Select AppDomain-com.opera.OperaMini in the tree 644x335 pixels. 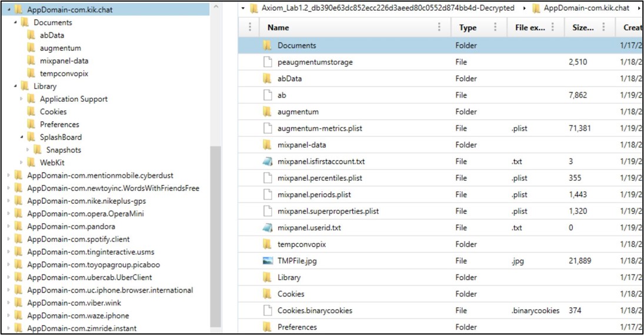(85, 213)
